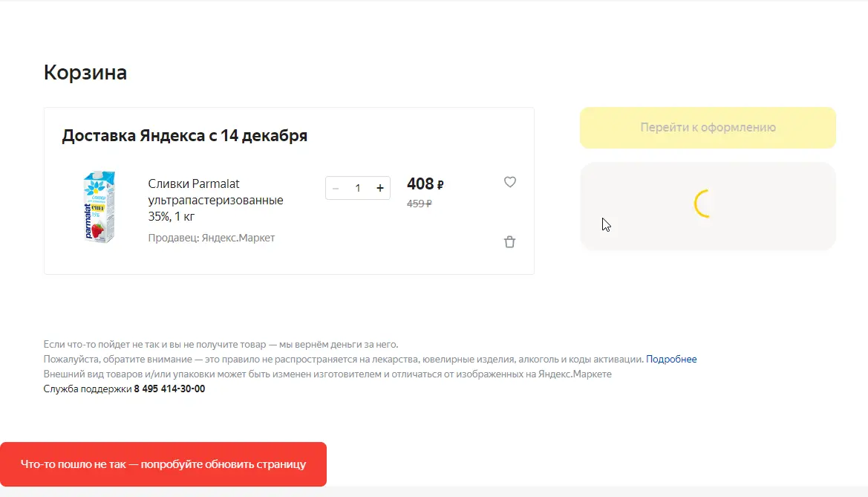This screenshot has height=497, width=868.
Task: Click the "Перейти к оформлению" checkout button
Action: pos(708,128)
